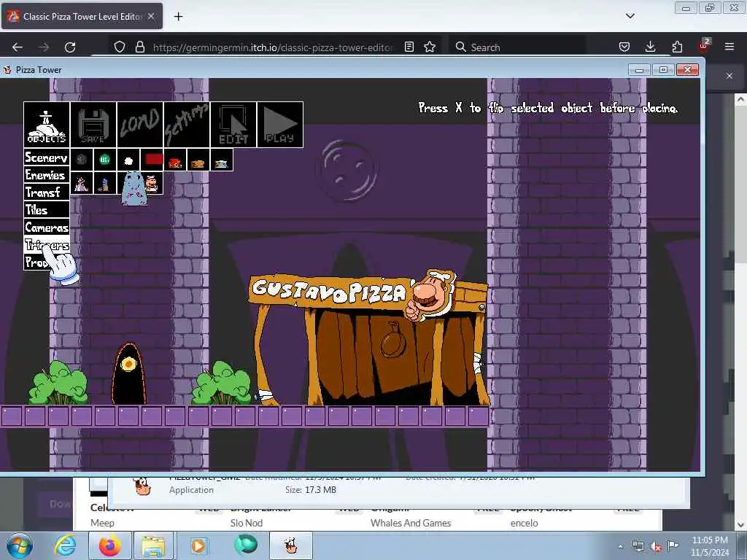This screenshot has height=560, width=747.
Task: Select the Scenery category
Action: [47, 157]
